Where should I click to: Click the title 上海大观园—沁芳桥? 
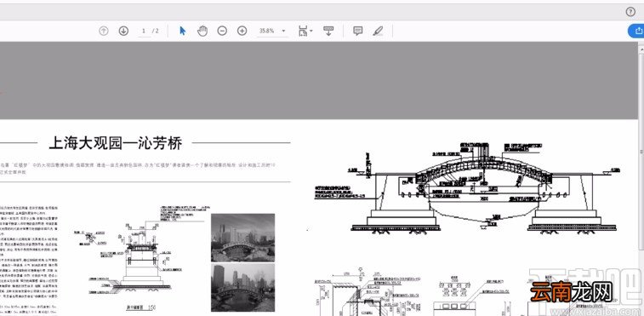click(x=116, y=144)
